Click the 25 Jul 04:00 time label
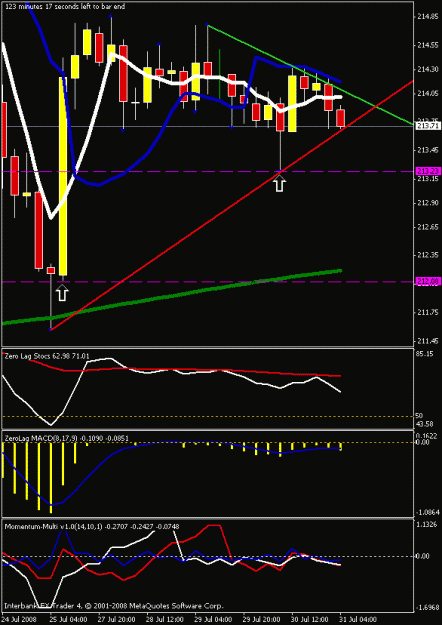442x625 pixels. (x=67, y=617)
